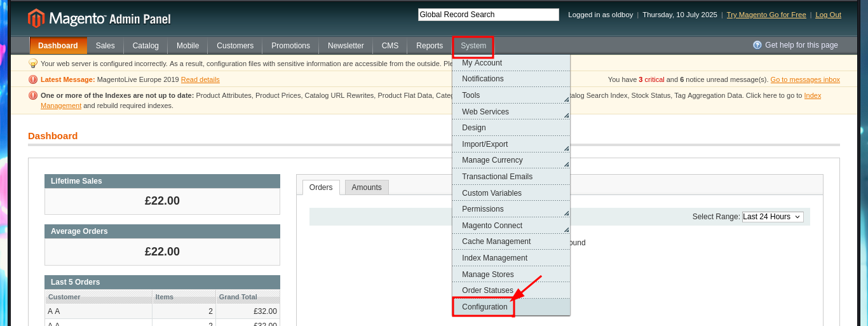Screen dimensions: 868x326
Task: Open the Newsletter menu
Action: pos(346,46)
